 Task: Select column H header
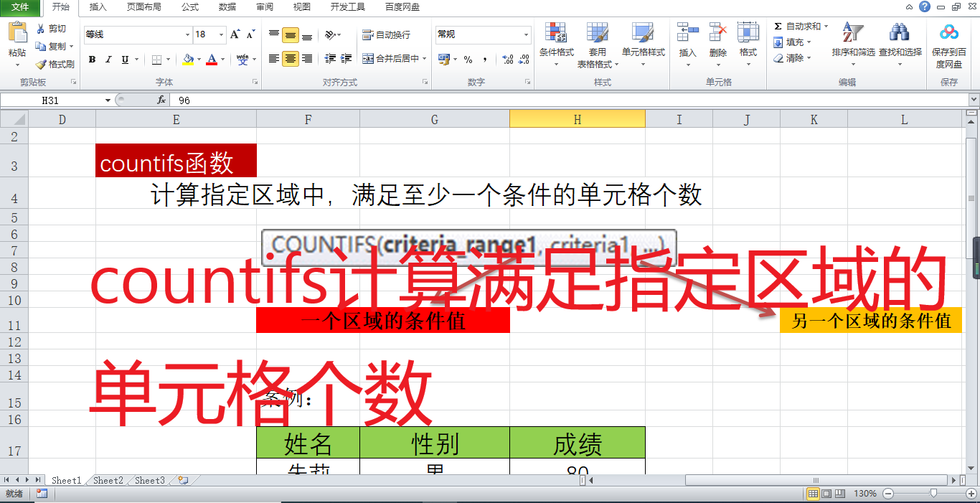(x=578, y=120)
